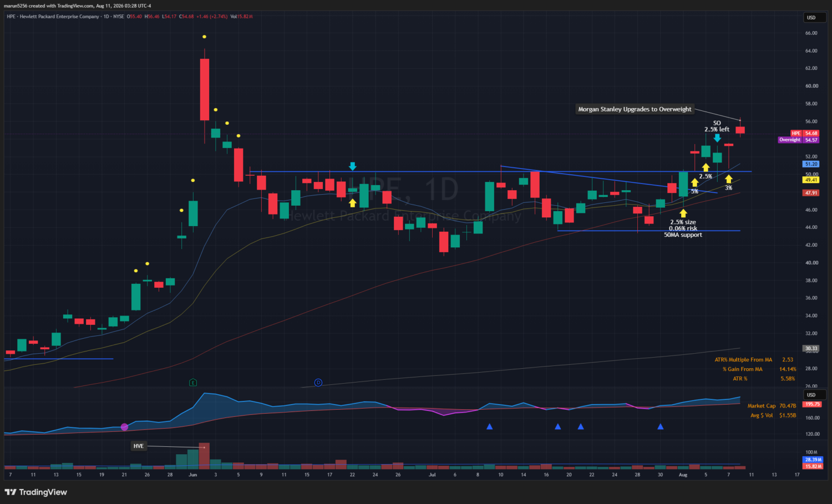The image size is (832, 504).
Task: Open the dividend 'D' marker
Action: coord(318,383)
